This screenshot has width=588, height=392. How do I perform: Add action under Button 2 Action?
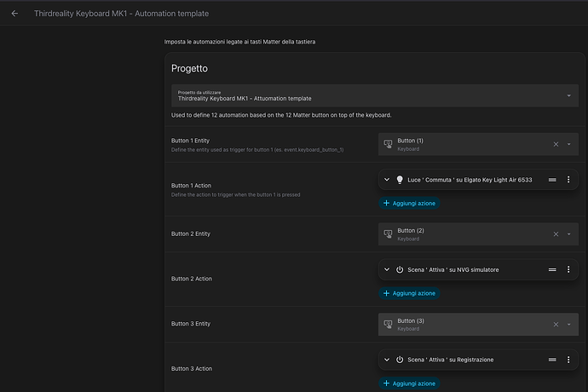[x=410, y=293]
